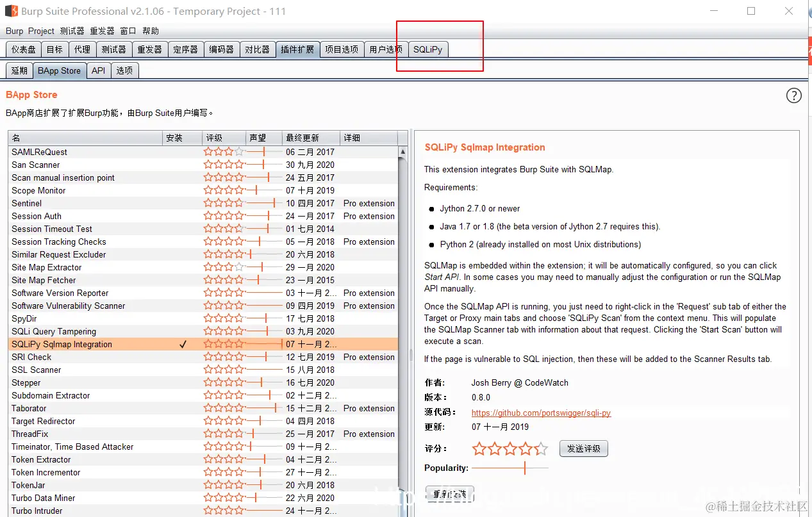Sort list by 详细 column header
The image size is (812, 517).
(369, 138)
